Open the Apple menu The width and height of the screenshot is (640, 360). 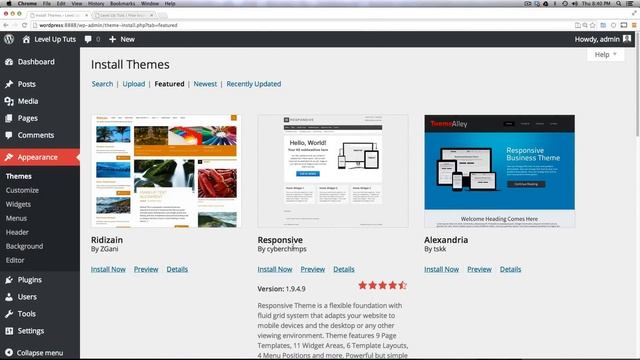pos(9,4)
